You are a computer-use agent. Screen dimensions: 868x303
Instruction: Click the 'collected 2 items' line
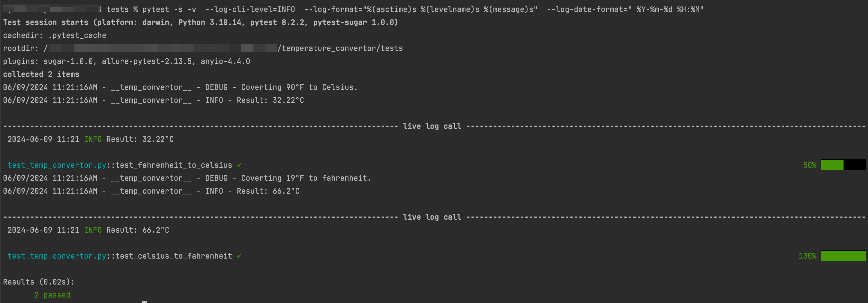coord(41,74)
